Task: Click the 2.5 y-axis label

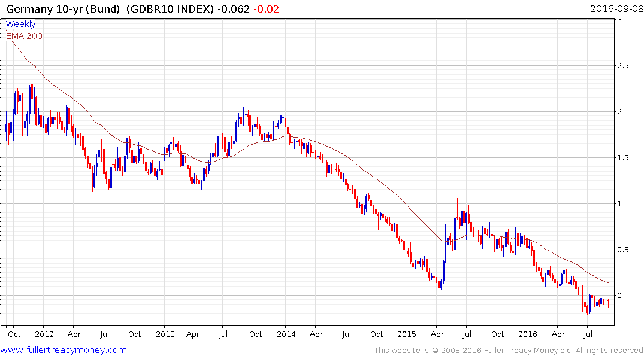Action: (623, 66)
